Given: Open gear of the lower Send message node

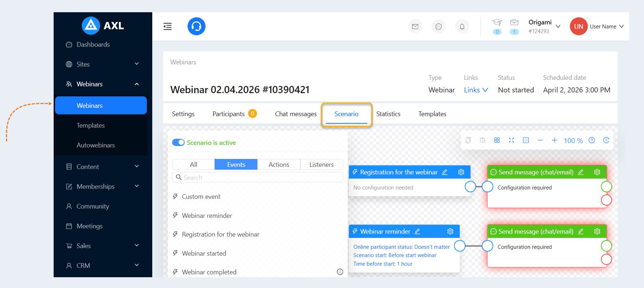Looking at the screenshot, I should (597, 232).
